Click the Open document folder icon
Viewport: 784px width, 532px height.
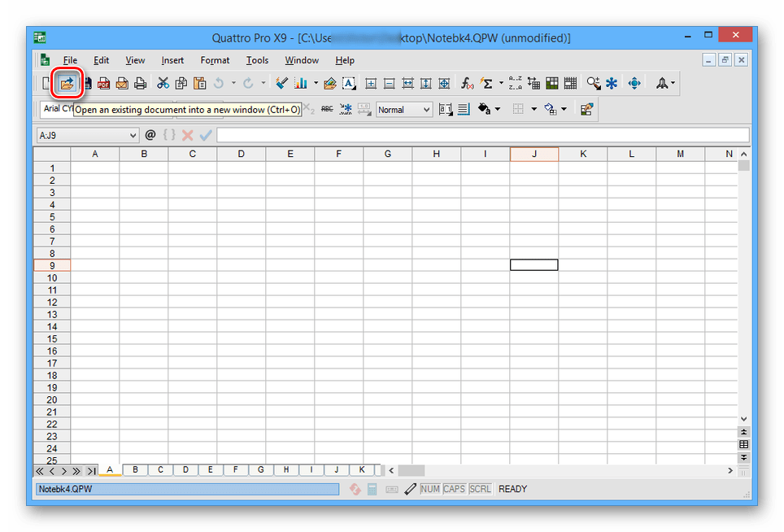67,83
